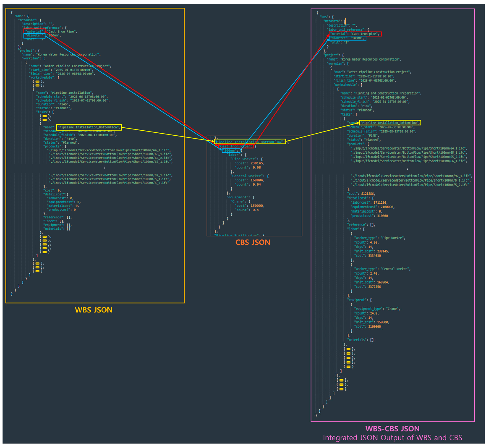Click blue-boxed "diameter" key in WBS JSON
This screenshot has height=448, width=488.
34,35
